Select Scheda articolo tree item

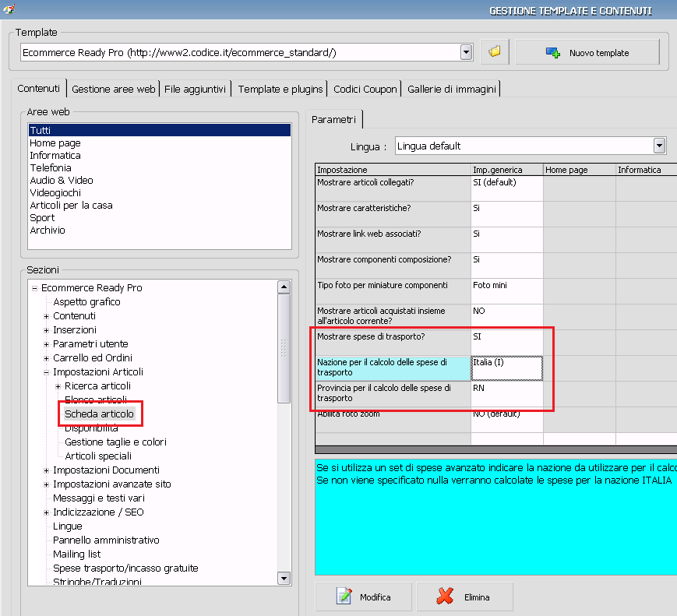click(99, 414)
